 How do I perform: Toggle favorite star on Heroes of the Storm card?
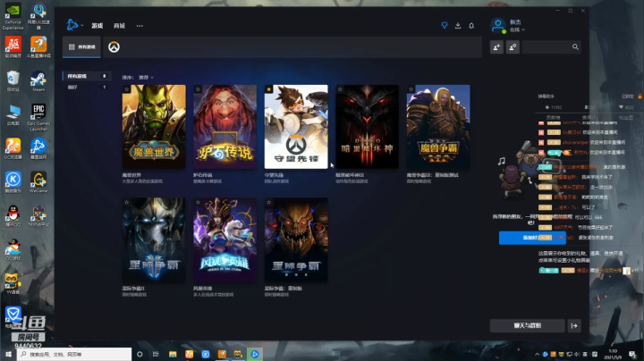(198, 202)
